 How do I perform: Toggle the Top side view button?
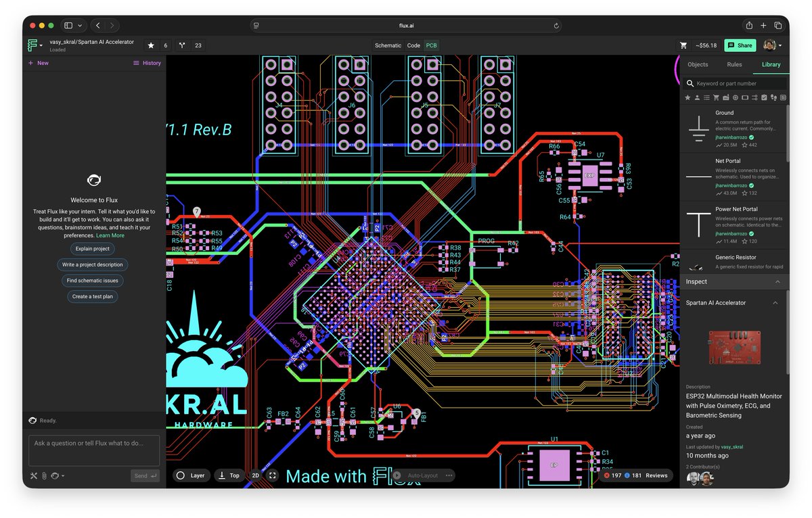[x=229, y=475]
